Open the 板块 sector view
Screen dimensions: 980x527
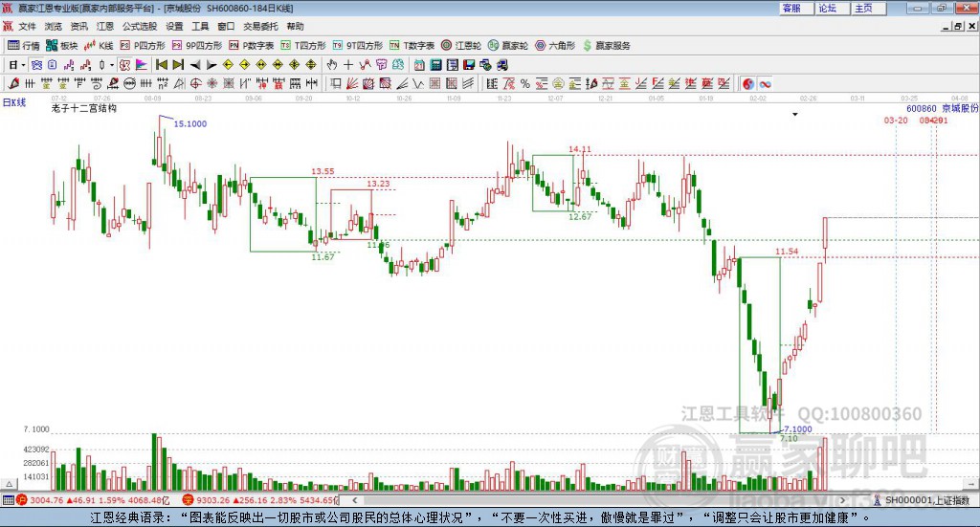coord(62,46)
